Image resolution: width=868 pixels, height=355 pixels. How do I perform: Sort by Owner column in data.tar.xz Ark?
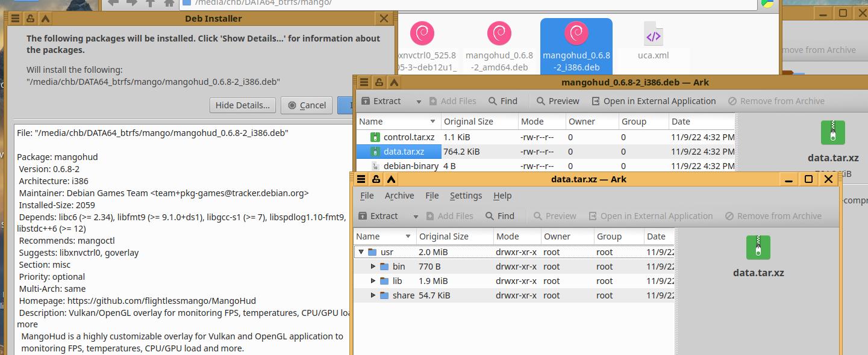tap(567, 236)
